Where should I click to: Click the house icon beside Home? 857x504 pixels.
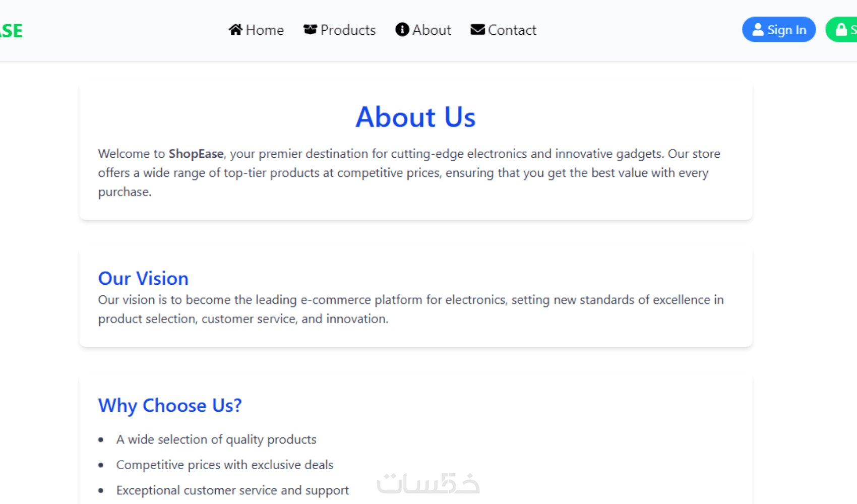235,30
